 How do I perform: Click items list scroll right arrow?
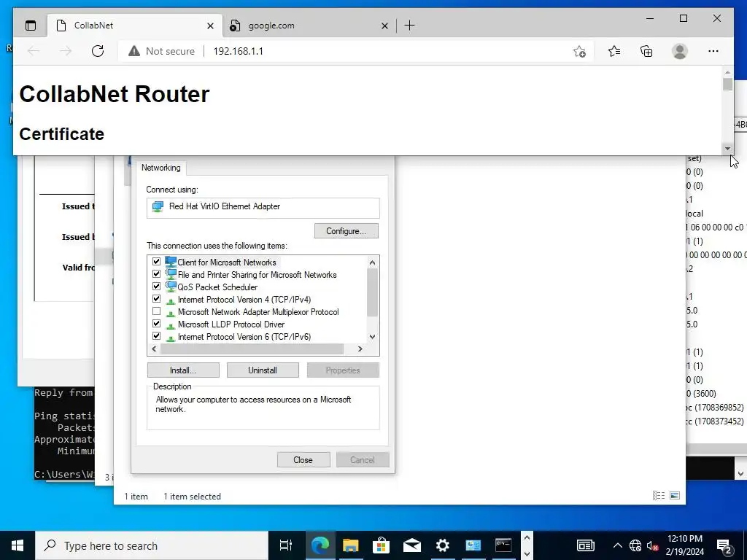(x=360, y=349)
